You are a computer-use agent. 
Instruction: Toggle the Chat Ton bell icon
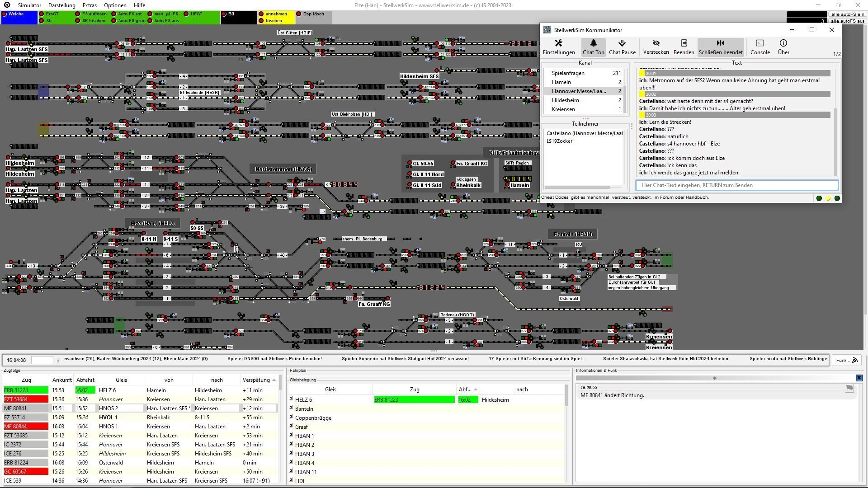click(x=593, y=43)
